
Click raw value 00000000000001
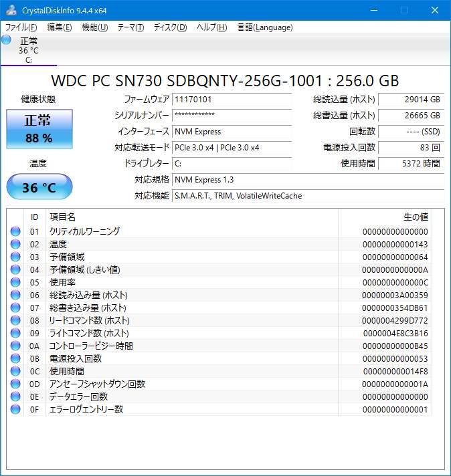pyautogui.click(x=395, y=410)
